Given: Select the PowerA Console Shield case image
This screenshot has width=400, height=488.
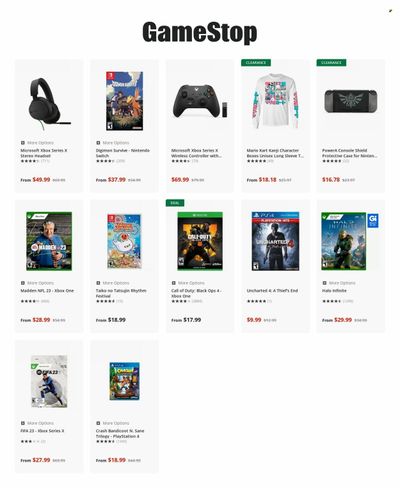Looking at the screenshot, I should [351, 101].
